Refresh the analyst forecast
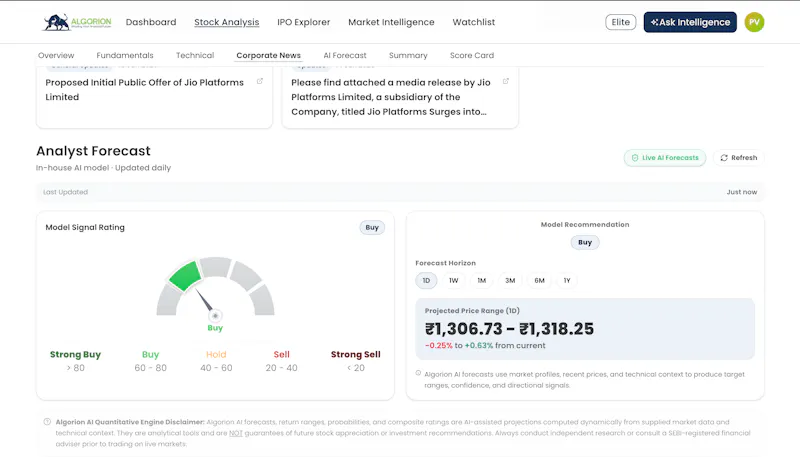Screen dimensions: 800x457 [x=738, y=158]
